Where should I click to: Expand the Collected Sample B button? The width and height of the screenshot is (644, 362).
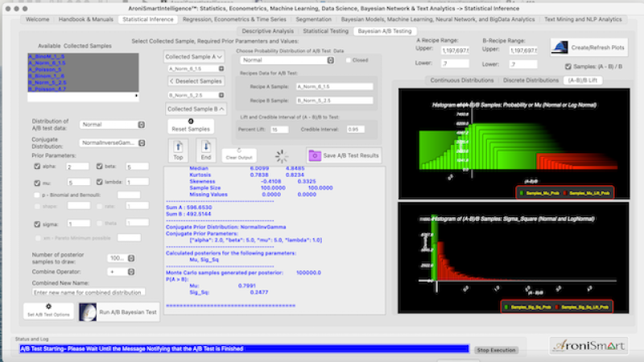coord(196,109)
